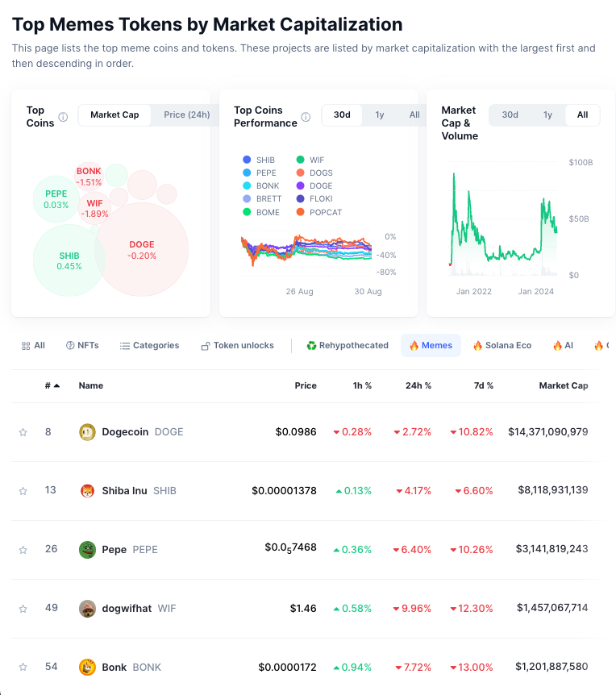
Task: Open Top Coins info tooltip icon
Action: [x=64, y=117]
